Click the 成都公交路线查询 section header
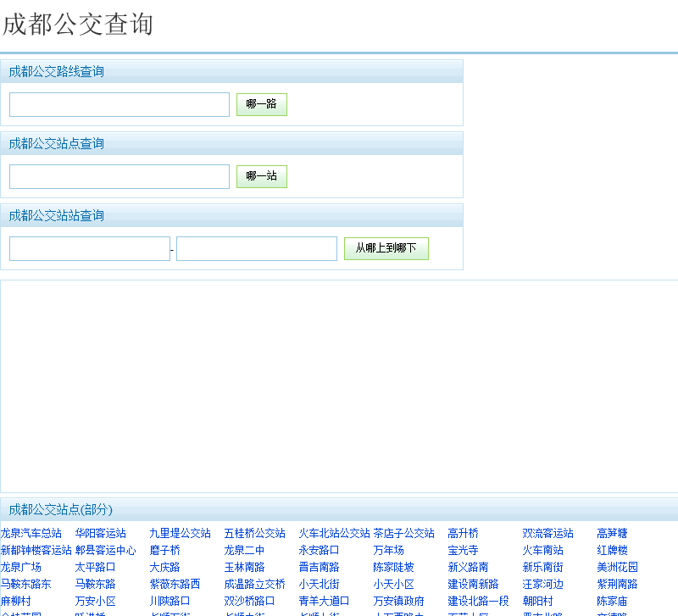The image size is (678, 616). [x=57, y=72]
